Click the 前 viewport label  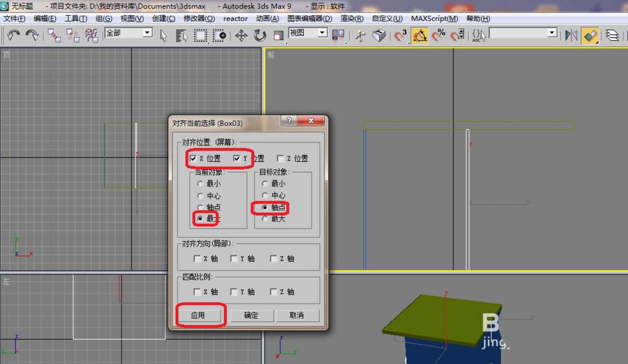[271, 55]
